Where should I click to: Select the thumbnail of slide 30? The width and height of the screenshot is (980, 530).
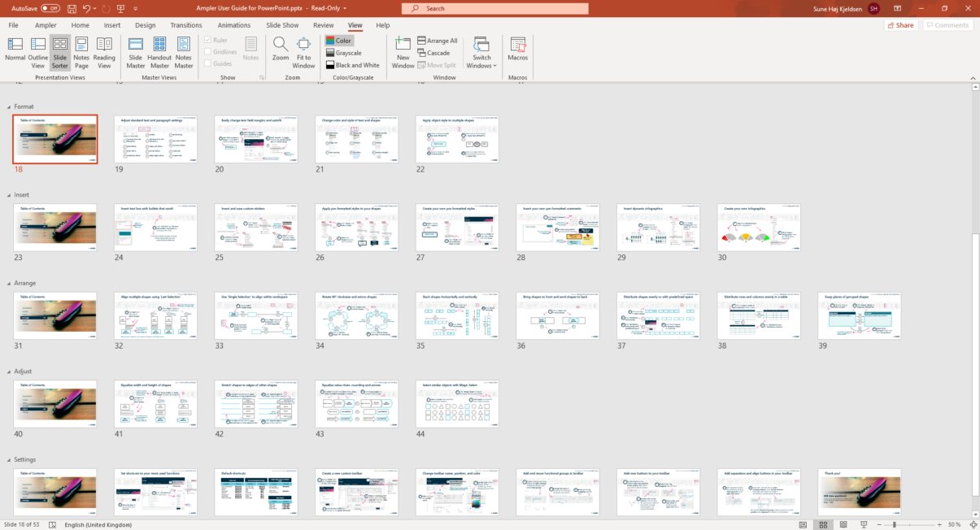758,227
